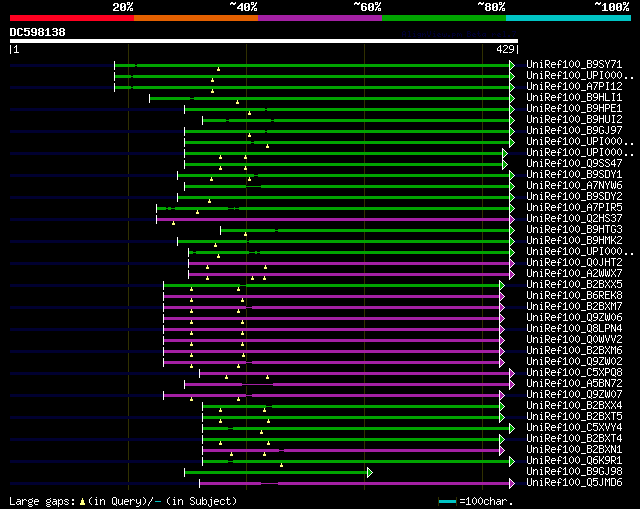Select hit UniRef100_Q2HS37
This screenshot has width=640, height=509.
coord(574,219)
